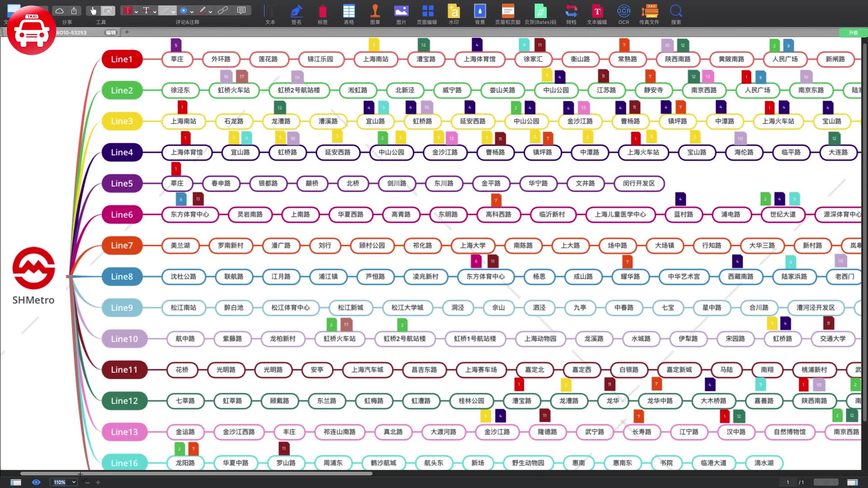Screen dimensions: 868x488
Task: Add a new tab with plus button
Action: pos(127,32)
